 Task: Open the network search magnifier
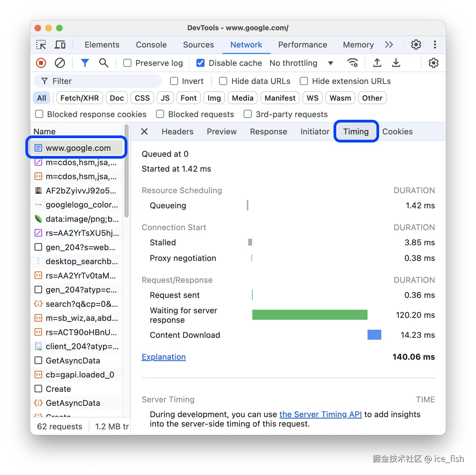104,63
